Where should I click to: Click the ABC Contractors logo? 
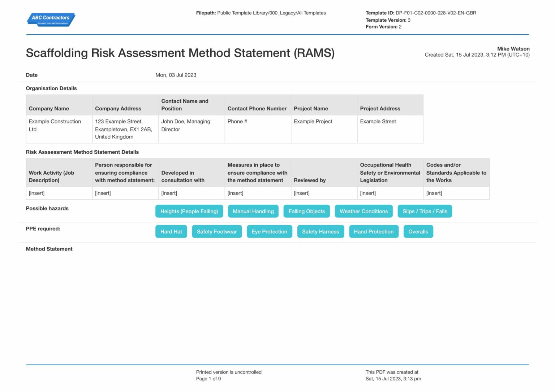click(51, 19)
